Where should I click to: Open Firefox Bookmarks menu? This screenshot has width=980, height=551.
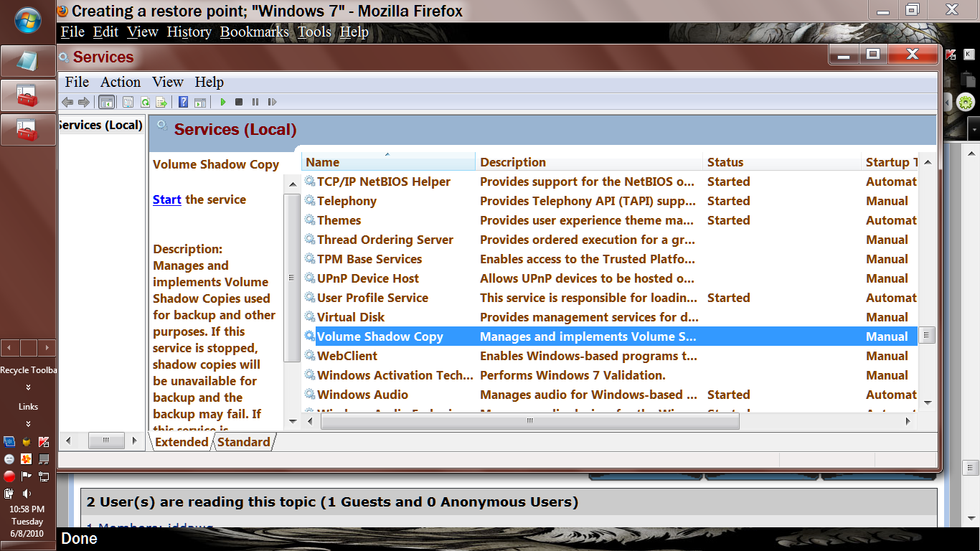point(255,32)
